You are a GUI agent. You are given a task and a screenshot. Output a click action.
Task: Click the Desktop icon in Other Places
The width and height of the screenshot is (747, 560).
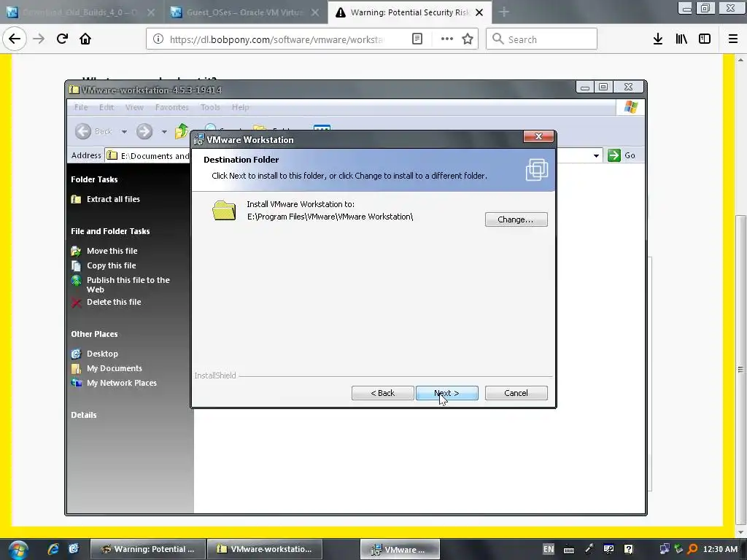pyautogui.click(x=76, y=354)
